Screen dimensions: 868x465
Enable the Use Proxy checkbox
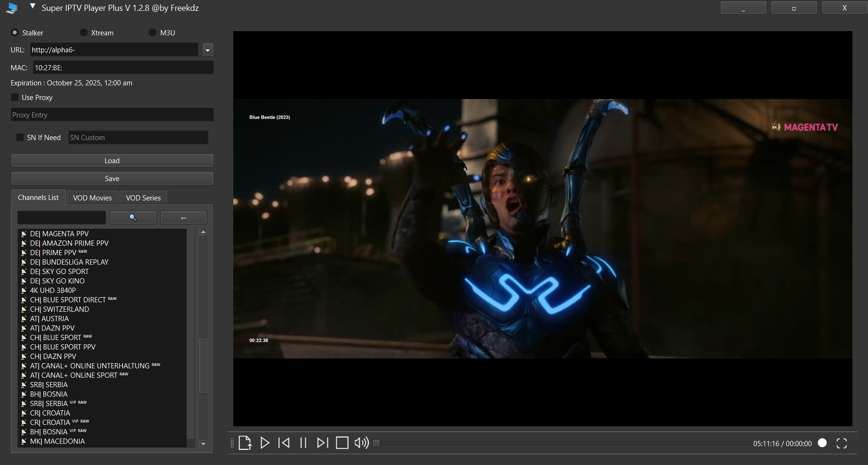point(15,97)
